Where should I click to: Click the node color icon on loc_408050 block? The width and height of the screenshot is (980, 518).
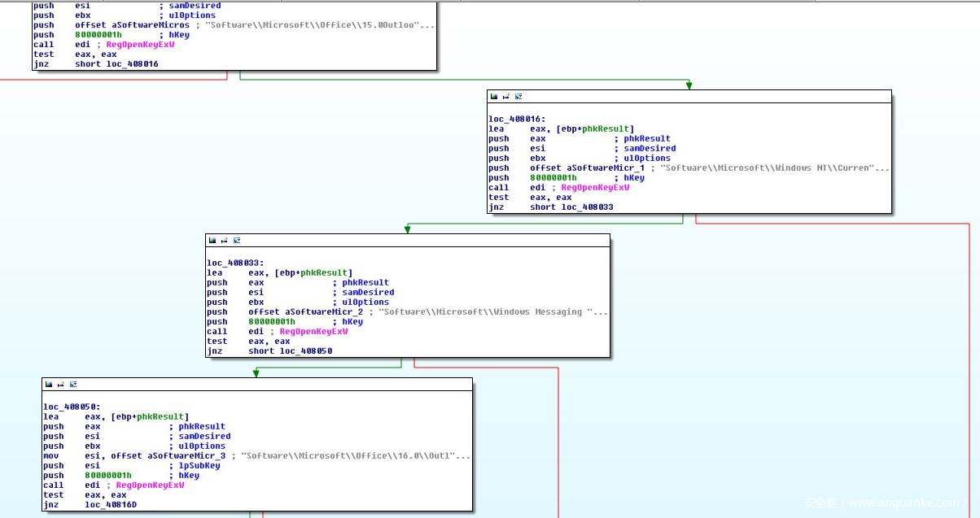(48, 385)
